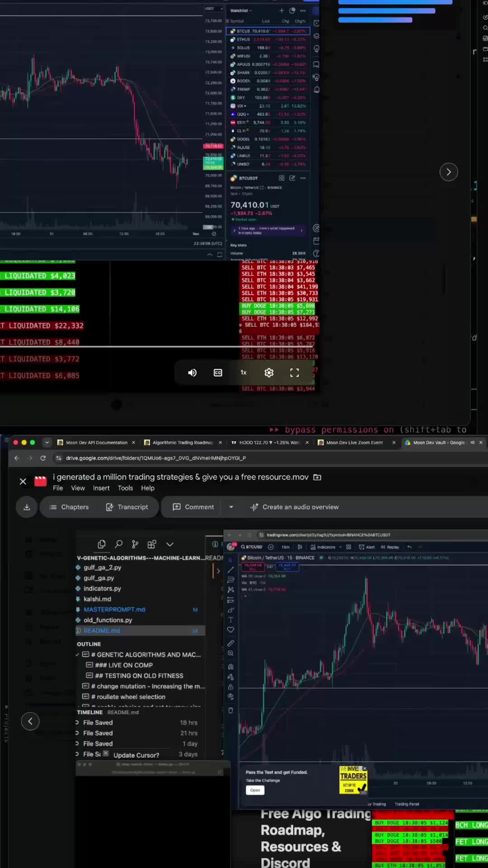Image resolution: width=488 pixels, height=868 pixels.
Task: Expand the dropdown arrow next to Comment
Action: click(231, 507)
